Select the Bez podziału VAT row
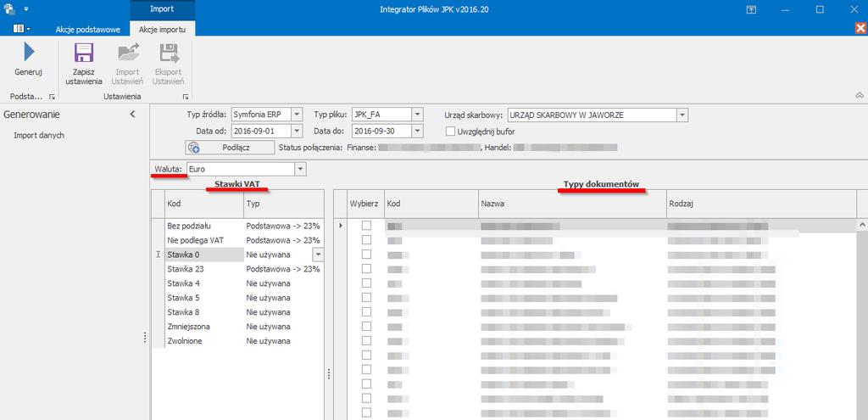The image size is (868, 420). tap(238, 226)
